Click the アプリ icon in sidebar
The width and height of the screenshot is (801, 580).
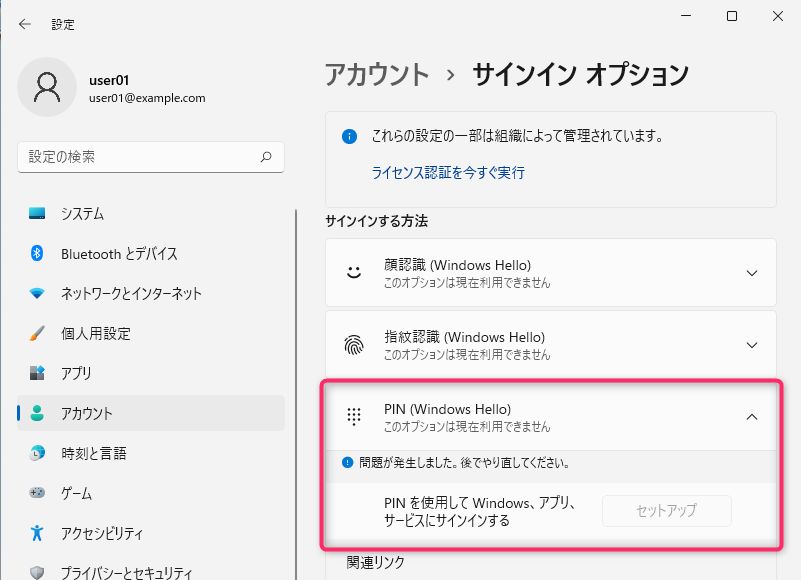tap(37, 373)
